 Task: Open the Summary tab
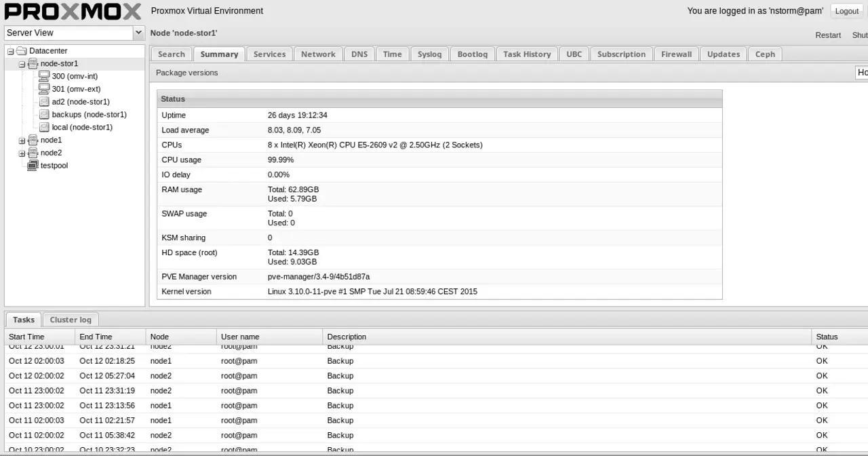pos(219,54)
